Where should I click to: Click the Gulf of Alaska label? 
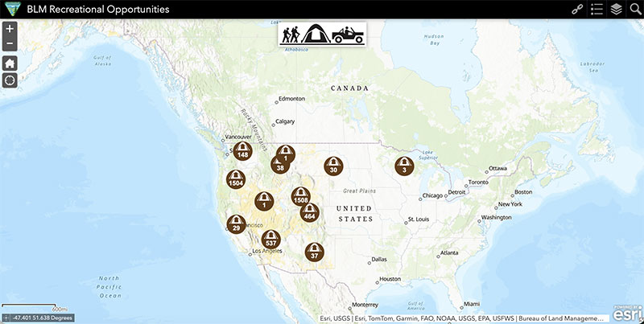point(102,60)
